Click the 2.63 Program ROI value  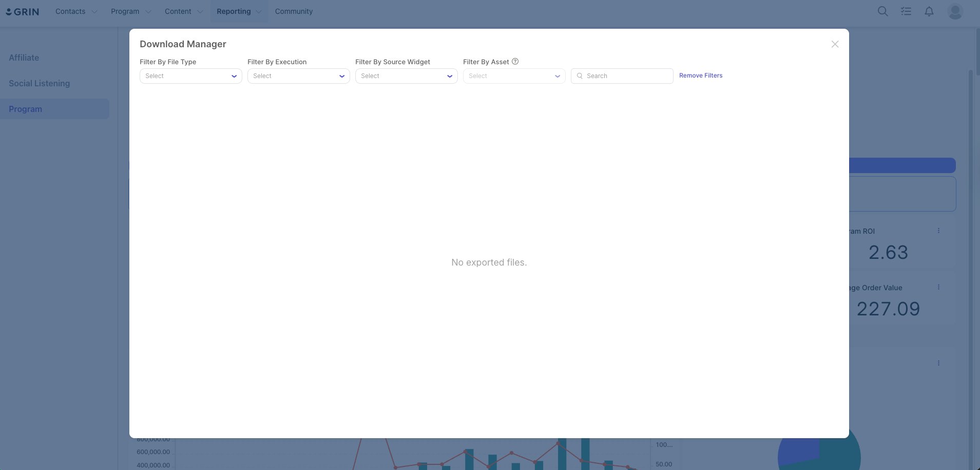pos(888,253)
